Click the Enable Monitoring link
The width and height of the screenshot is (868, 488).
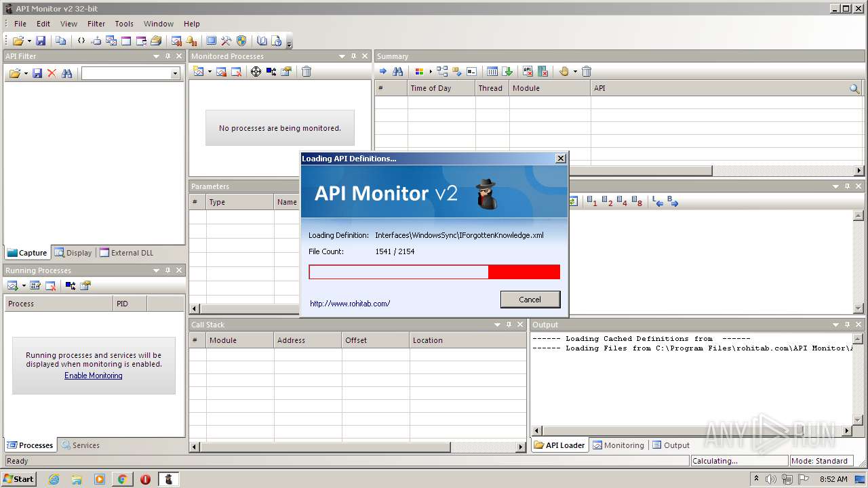94,375
